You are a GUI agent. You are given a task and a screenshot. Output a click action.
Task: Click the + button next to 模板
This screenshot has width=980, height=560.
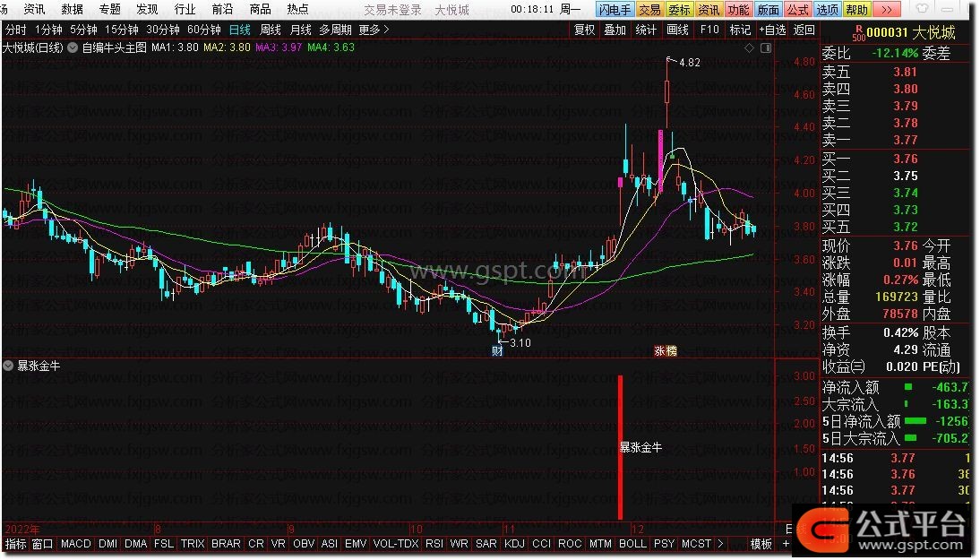(786, 544)
